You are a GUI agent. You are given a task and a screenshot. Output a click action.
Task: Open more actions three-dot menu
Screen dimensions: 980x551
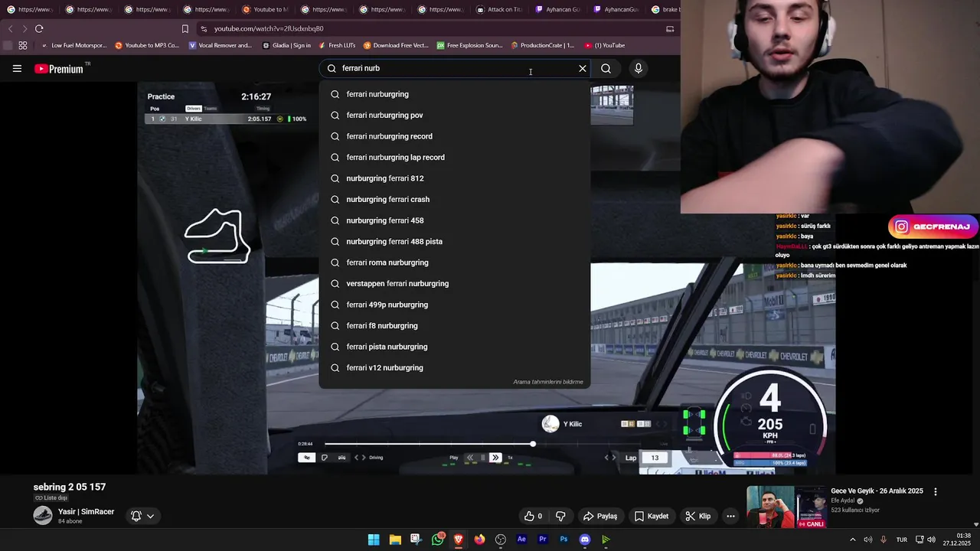(x=730, y=516)
